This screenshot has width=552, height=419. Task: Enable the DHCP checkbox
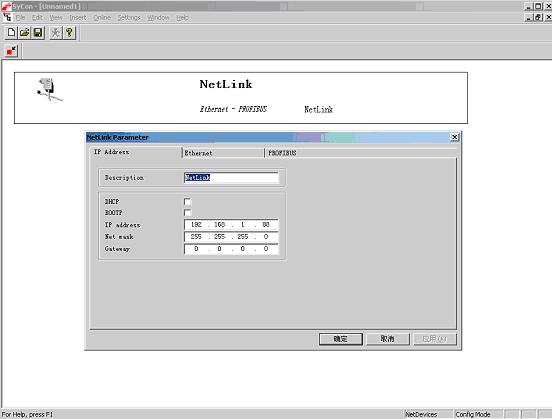(188, 202)
